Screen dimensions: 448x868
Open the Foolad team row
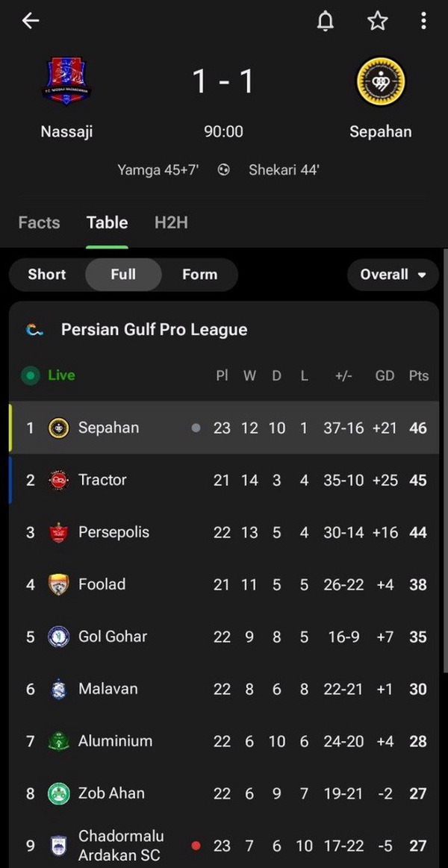point(224,584)
